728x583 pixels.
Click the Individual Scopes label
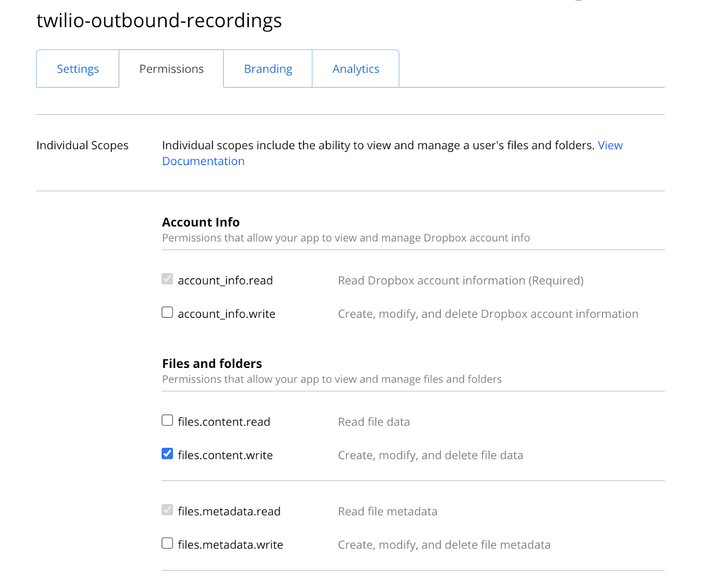[x=82, y=145]
